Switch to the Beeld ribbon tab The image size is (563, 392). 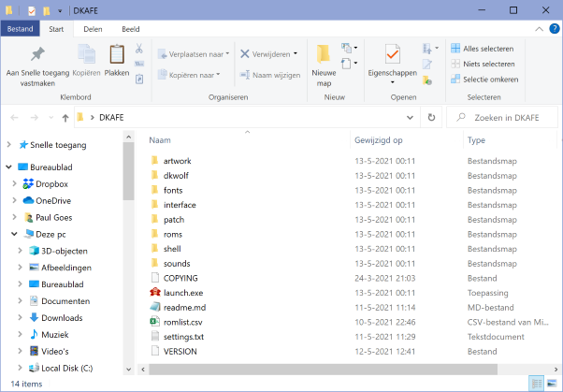click(131, 29)
